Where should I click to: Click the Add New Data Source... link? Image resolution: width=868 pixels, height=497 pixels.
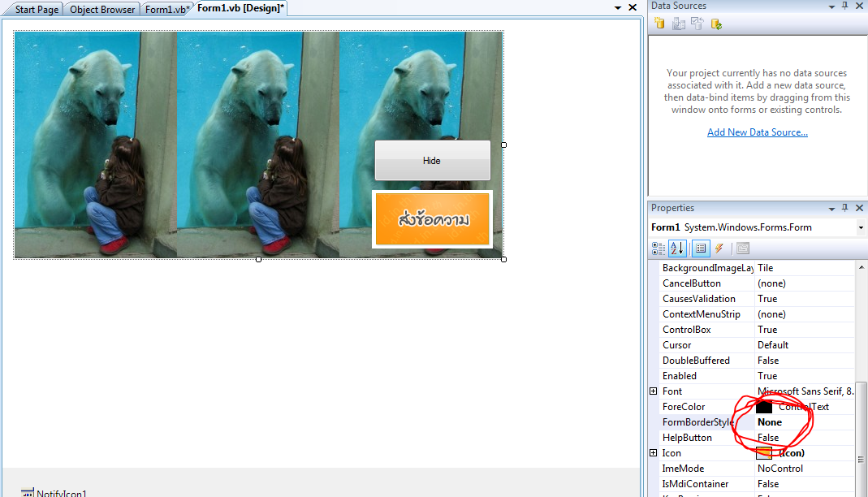coord(758,132)
